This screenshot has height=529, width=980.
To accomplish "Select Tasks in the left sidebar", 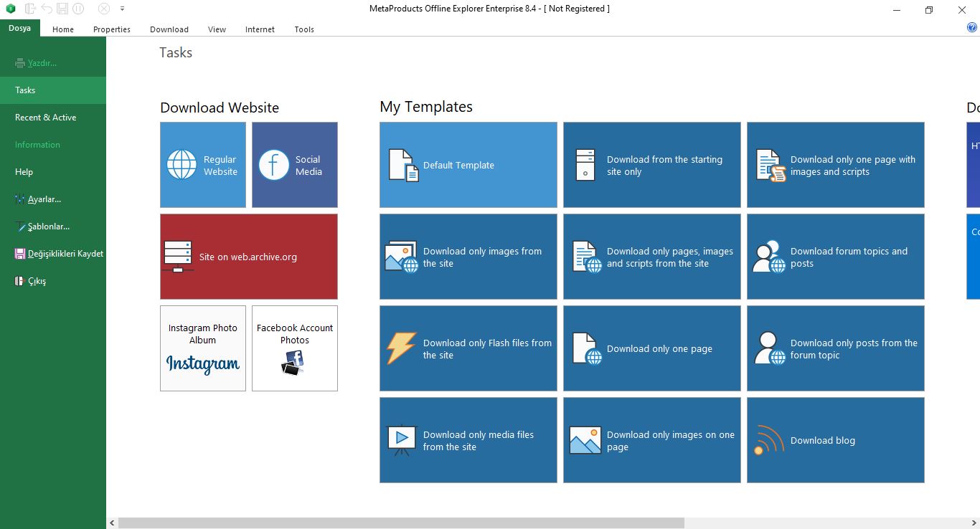I will coord(53,90).
